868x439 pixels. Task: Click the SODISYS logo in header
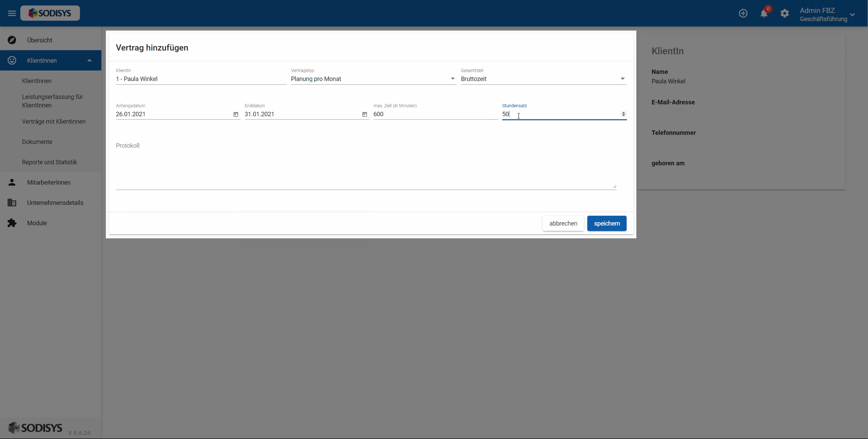[x=50, y=13]
